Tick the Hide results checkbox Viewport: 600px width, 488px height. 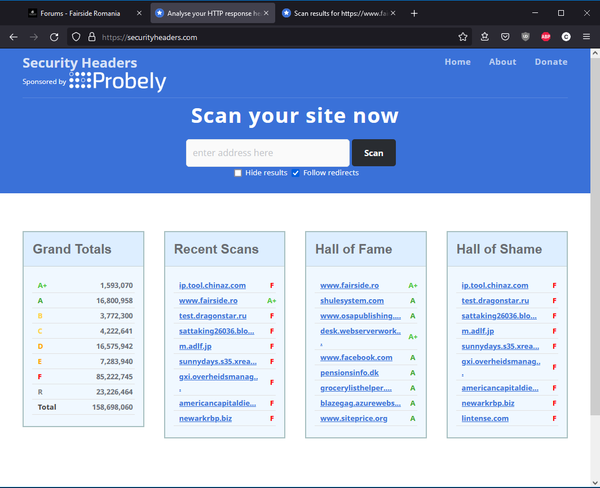coord(238,173)
